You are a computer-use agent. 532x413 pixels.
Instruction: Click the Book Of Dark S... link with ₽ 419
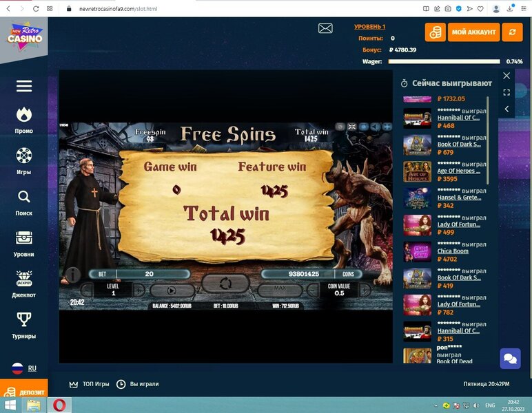(459, 278)
